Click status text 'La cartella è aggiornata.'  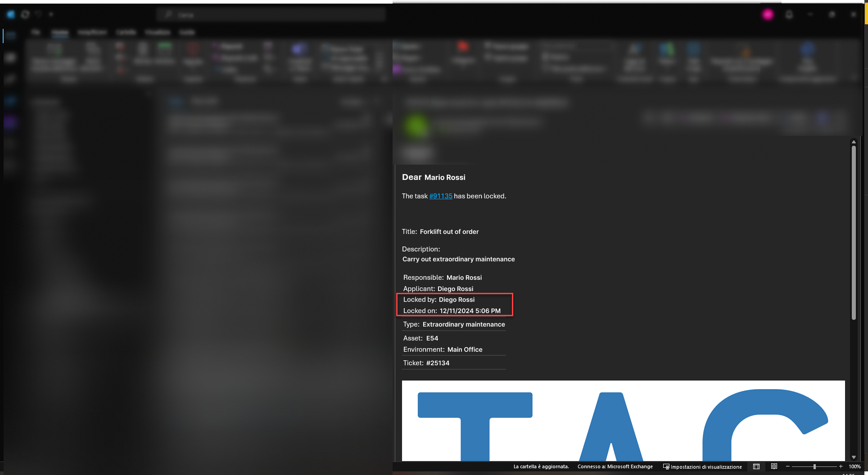(x=541, y=466)
